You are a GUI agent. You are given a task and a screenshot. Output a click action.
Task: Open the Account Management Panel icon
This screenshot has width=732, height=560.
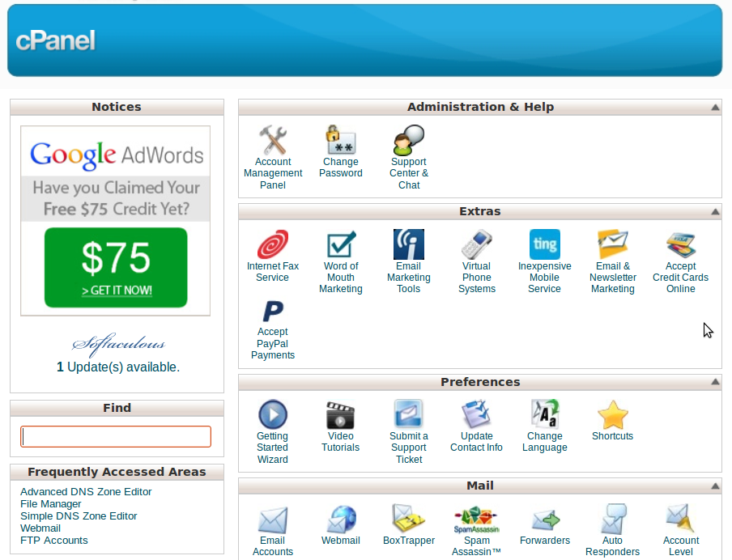[x=273, y=141]
